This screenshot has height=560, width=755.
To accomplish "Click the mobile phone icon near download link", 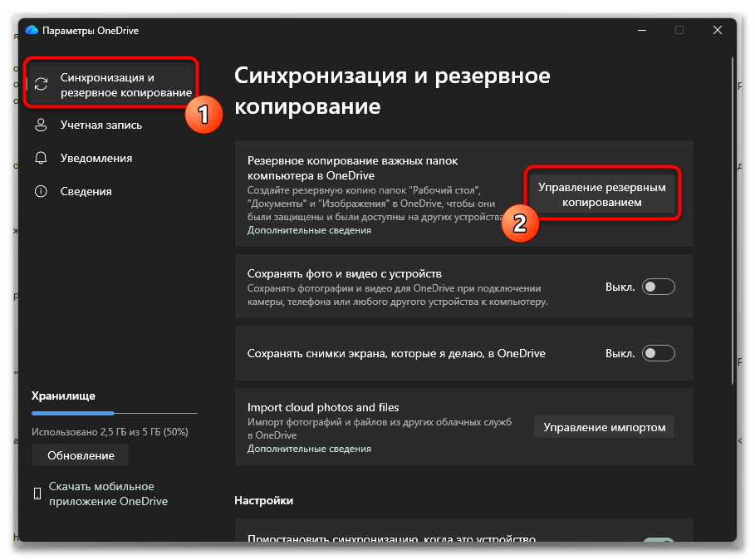I will (x=37, y=493).
